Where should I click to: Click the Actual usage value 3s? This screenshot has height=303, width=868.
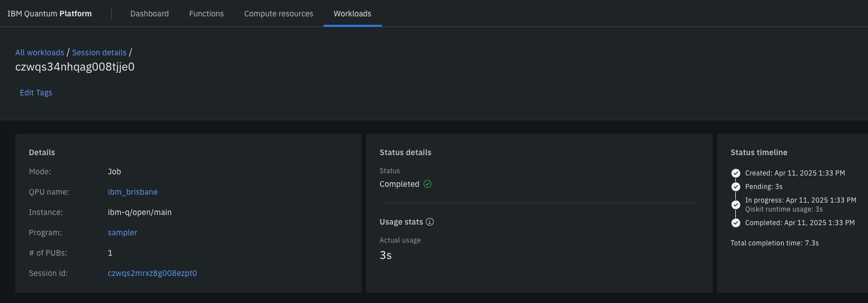pyautogui.click(x=386, y=255)
